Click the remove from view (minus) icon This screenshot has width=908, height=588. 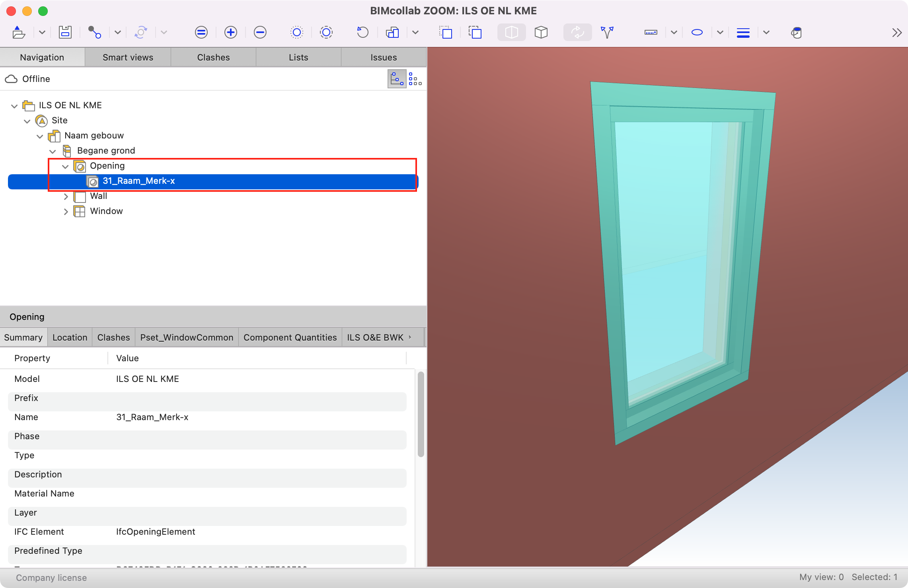[x=260, y=32]
